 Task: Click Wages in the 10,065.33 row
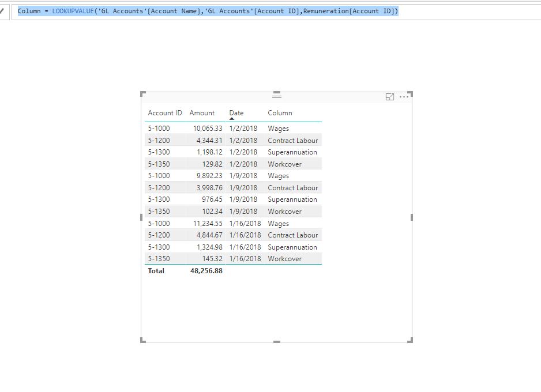[278, 129]
